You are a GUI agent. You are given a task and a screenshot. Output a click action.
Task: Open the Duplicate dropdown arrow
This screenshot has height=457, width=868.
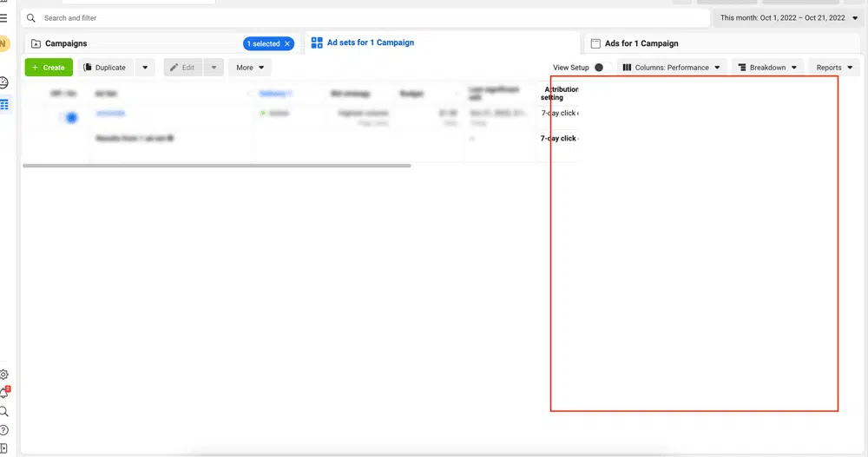pyautogui.click(x=145, y=68)
